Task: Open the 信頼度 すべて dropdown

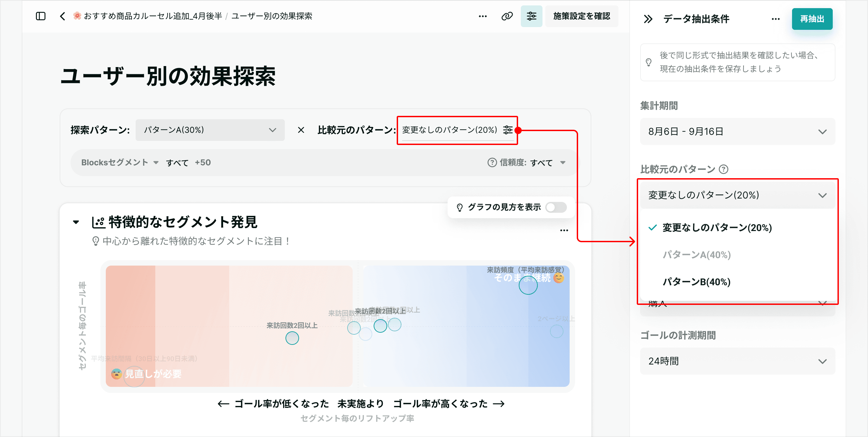Action: 548,163
